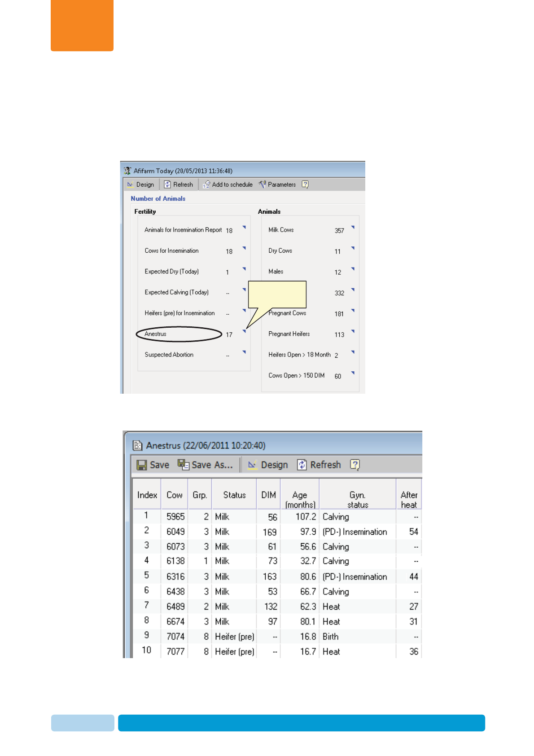Screen dimensions: 534x756
Task: Select cow 6073 in Anestrus table
Action: pyautogui.click(x=175, y=546)
